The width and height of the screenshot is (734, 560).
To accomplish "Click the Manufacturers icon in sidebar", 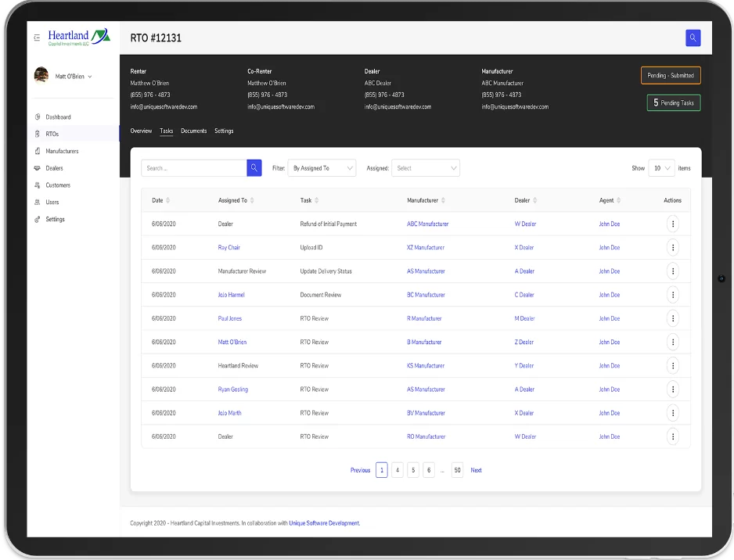I will tap(38, 151).
